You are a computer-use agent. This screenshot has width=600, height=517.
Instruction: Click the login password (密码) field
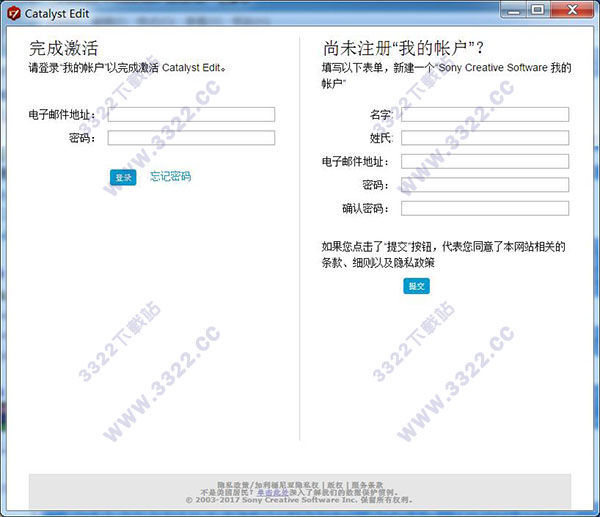point(191,138)
